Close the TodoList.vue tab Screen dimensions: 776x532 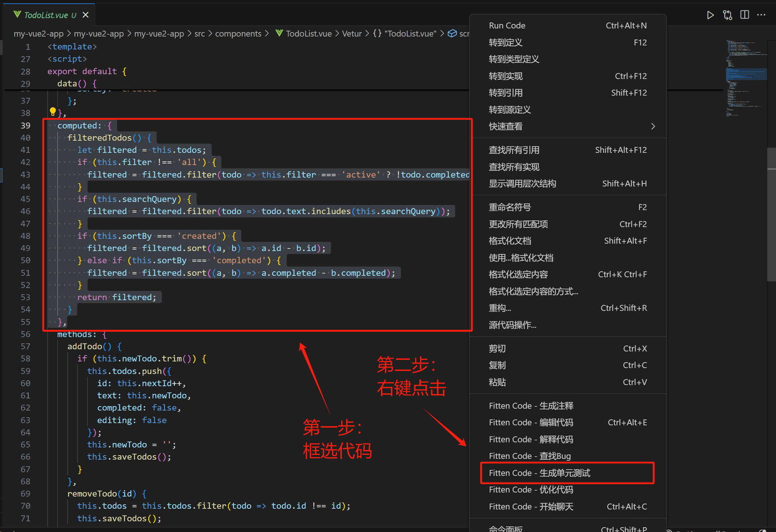coord(86,15)
